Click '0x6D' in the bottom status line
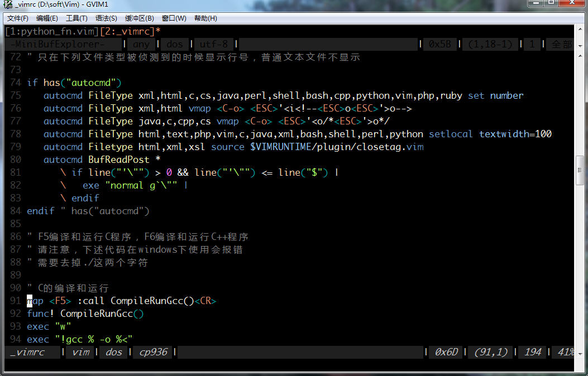588x376 pixels. (x=446, y=353)
